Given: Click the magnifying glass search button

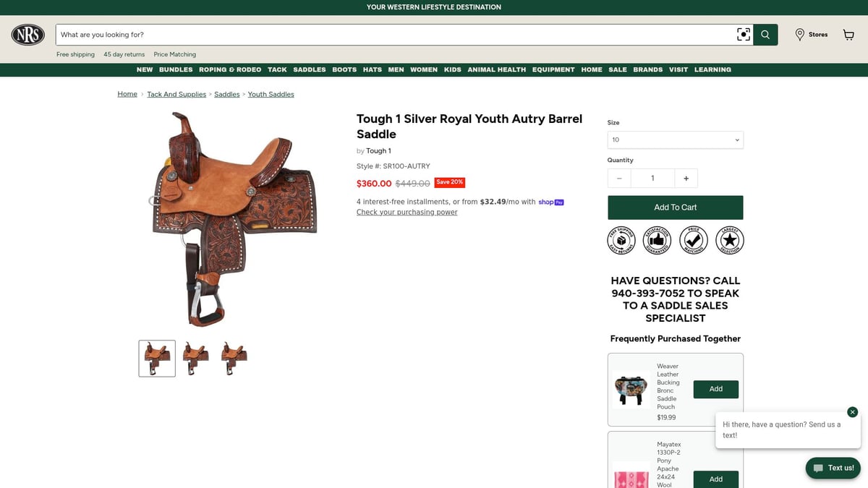Looking at the screenshot, I should pyautogui.click(x=765, y=35).
